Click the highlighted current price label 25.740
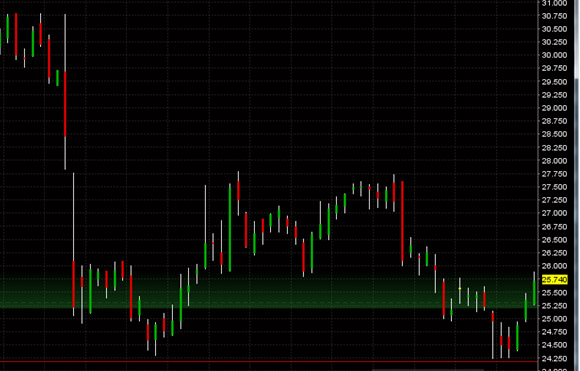Image resolution: width=580 pixels, height=371 pixels. 554,280
